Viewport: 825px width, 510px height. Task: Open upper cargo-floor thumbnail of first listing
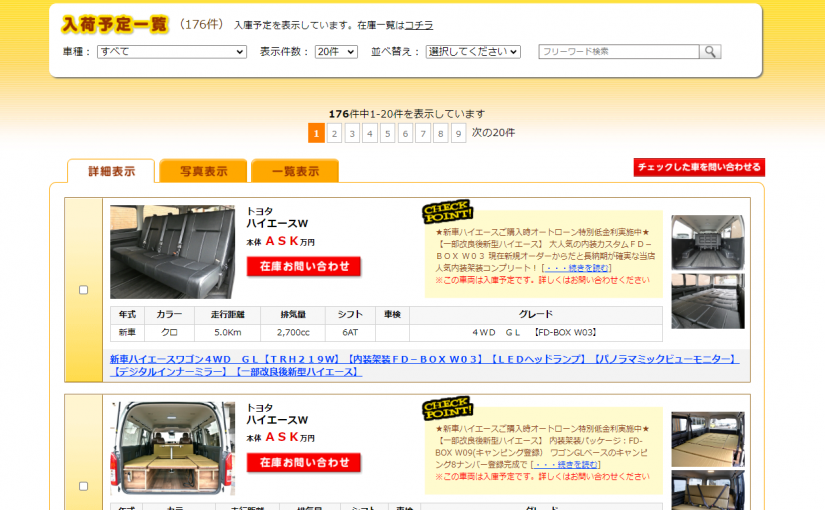tap(708, 243)
